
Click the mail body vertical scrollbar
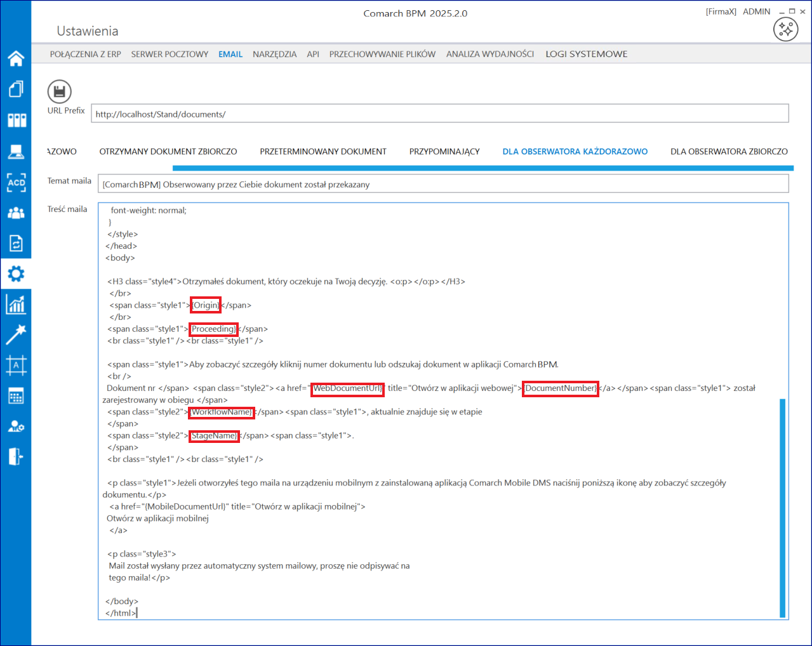click(x=782, y=508)
